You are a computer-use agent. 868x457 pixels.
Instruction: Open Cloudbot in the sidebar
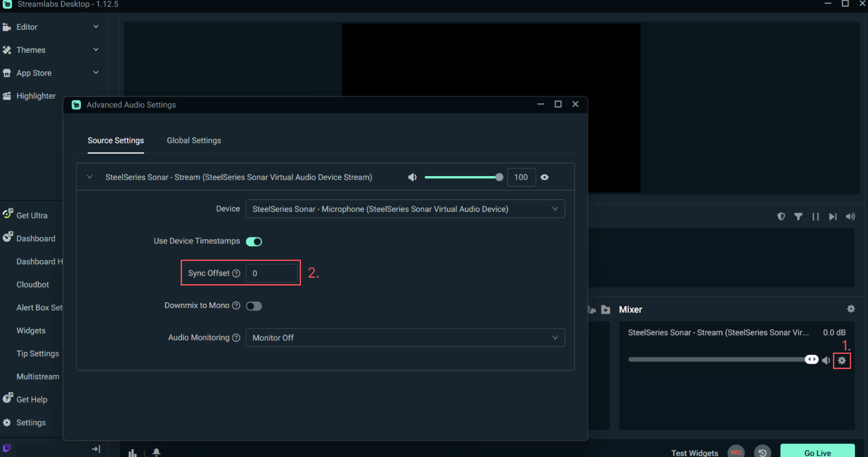click(33, 285)
